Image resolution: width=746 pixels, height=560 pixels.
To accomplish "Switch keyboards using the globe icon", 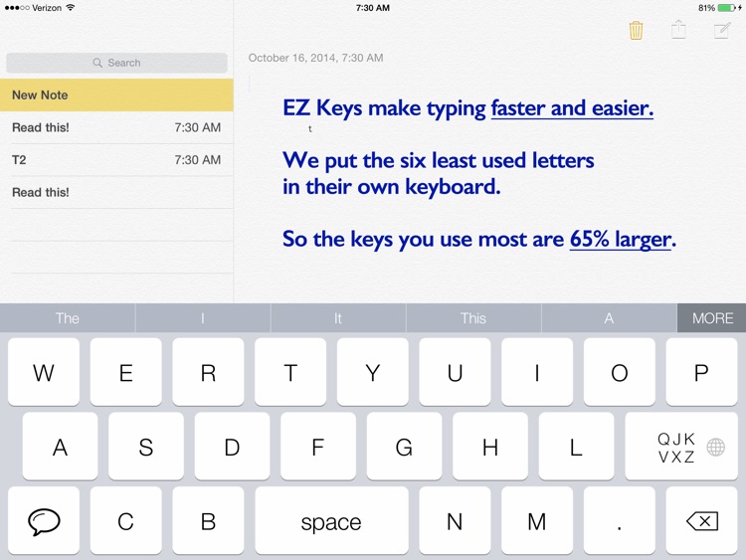I will pyautogui.click(x=715, y=448).
